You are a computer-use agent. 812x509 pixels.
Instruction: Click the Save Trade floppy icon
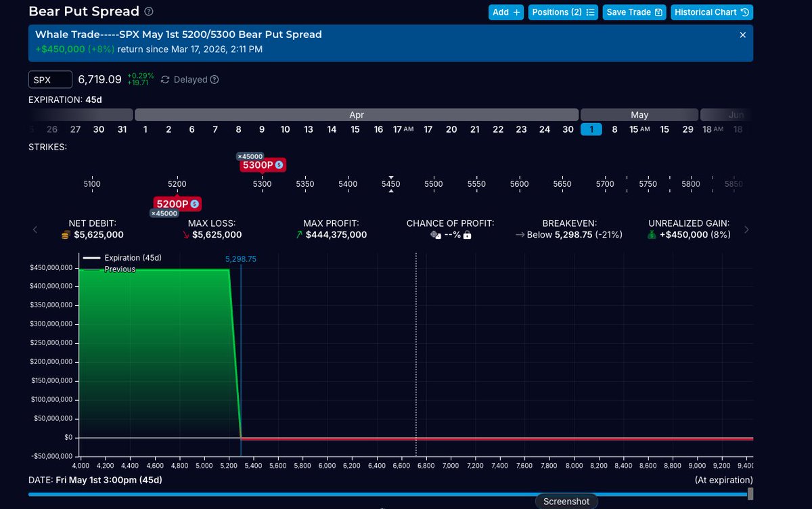tap(658, 12)
